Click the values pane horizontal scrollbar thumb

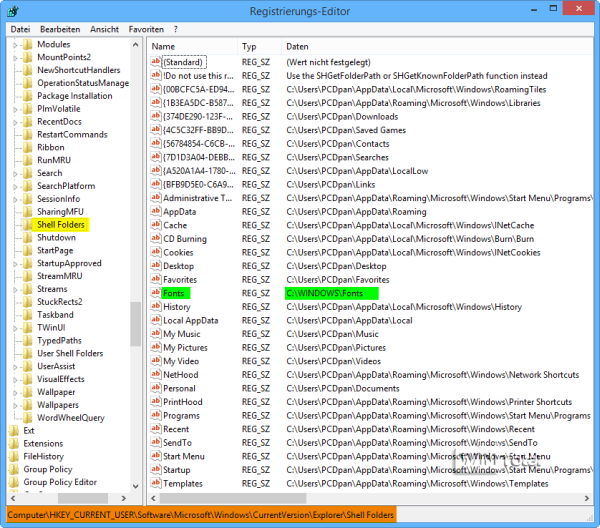(233, 498)
